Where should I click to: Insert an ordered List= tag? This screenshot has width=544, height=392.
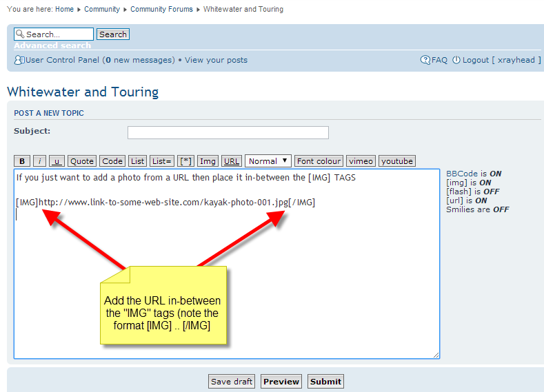[161, 161]
